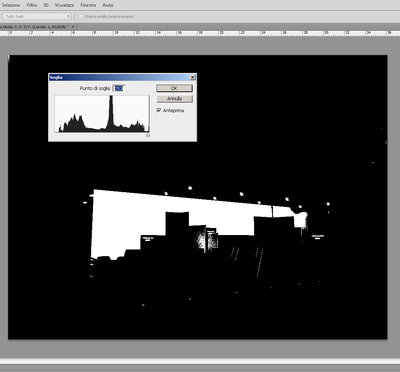
Task: Open the Selezione menu
Action: coord(10,5)
